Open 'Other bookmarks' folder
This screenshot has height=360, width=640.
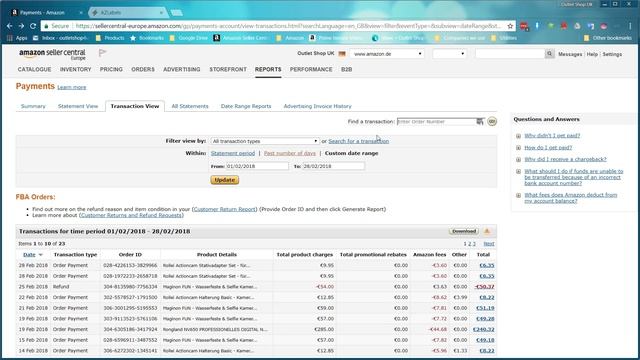[608, 38]
